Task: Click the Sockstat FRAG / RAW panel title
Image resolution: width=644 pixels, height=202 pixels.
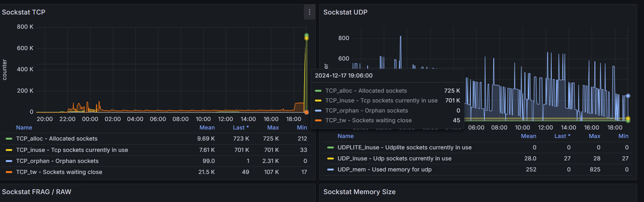Action: coord(37,192)
